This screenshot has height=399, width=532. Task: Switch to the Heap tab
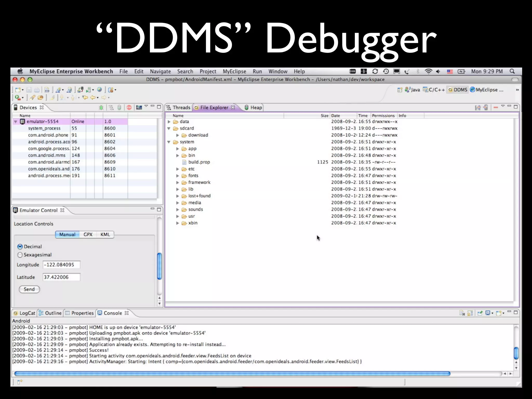coord(253,108)
